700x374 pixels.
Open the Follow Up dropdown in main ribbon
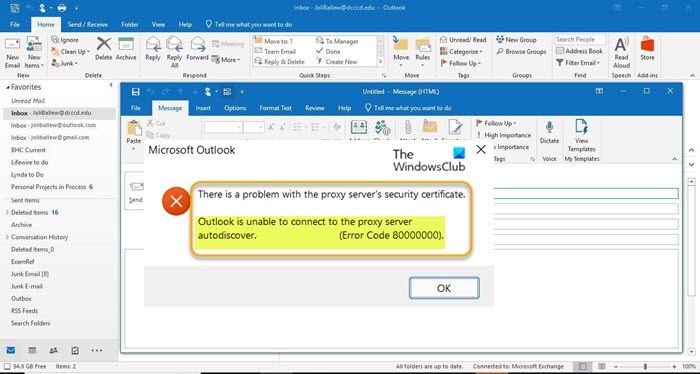coord(461,63)
